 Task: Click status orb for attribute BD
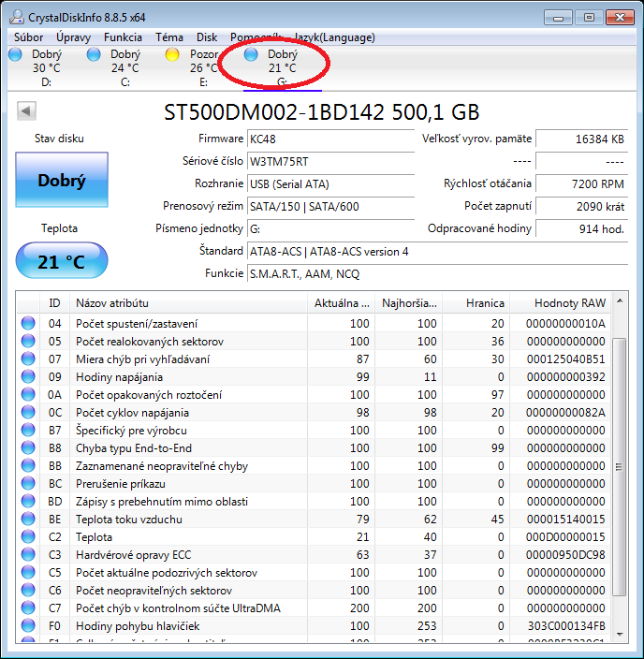28,501
